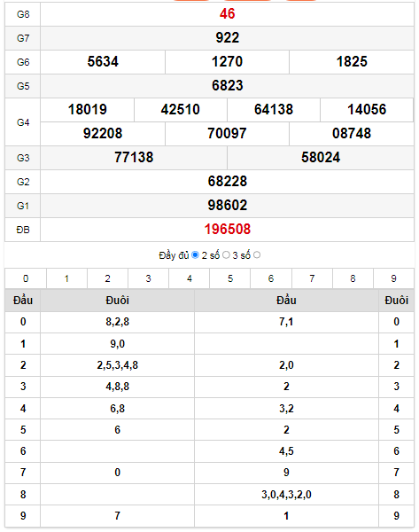This screenshot has height=532, width=419.
Task: Click digit 5 in number filter row
Action: (230, 278)
